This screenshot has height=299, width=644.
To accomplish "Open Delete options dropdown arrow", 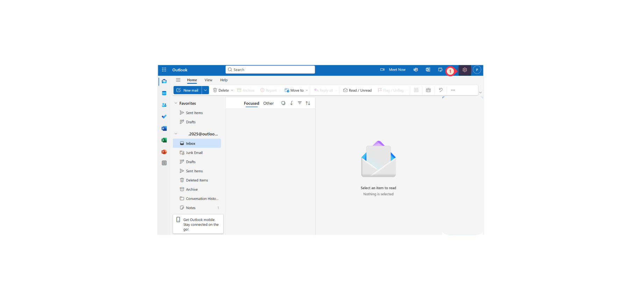I will click(x=232, y=90).
